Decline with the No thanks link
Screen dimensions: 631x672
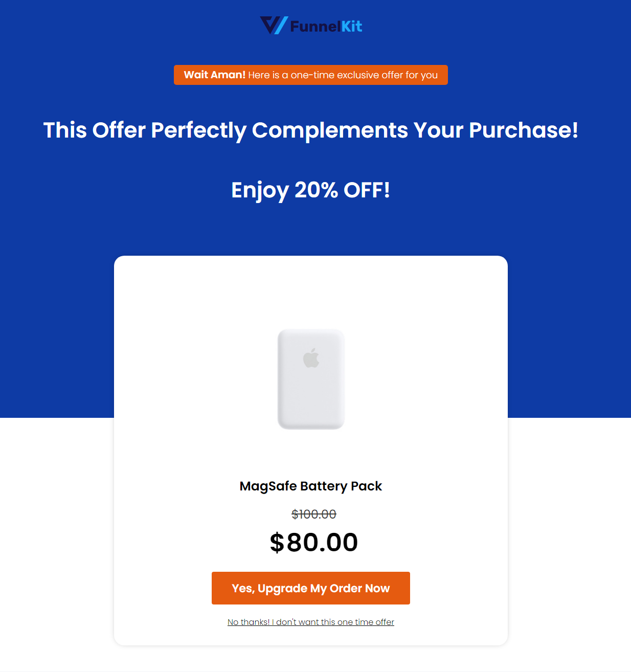pyautogui.click(x=311, y=622)
